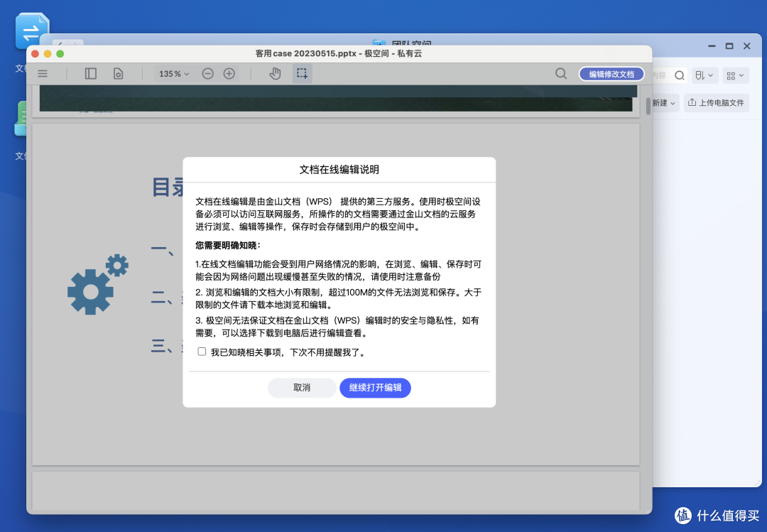767x532 pixels.
Task: Click the transfer arrows desktop file icon
Action: pyautogui.click(x=32, y=32)
